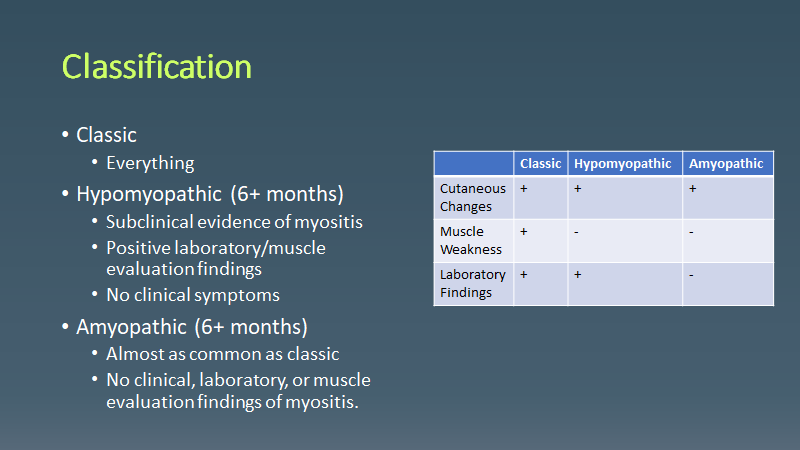Click Almost as common as classic text
The image size is (800, 450).
[x=222, y=354]
